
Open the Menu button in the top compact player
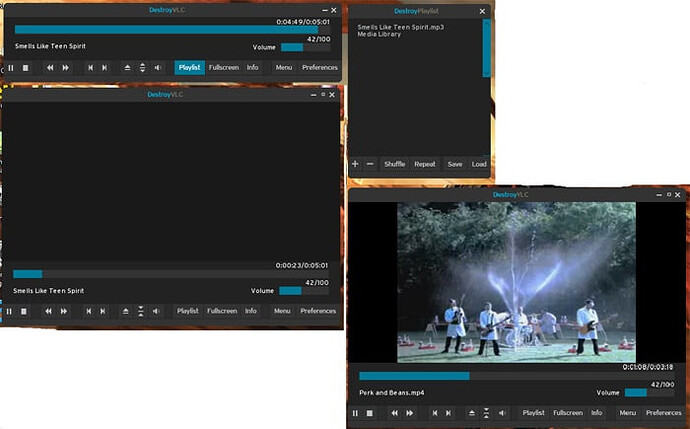point(284,68)
